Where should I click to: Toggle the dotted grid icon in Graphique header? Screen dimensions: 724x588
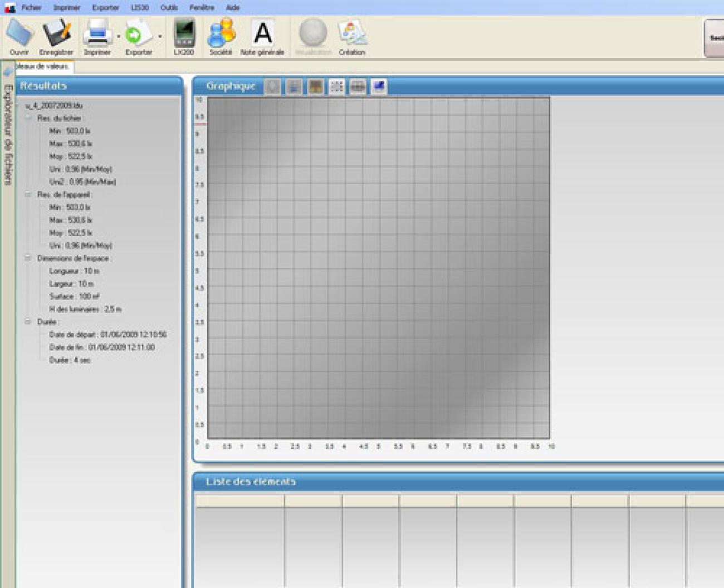point(336,86)
